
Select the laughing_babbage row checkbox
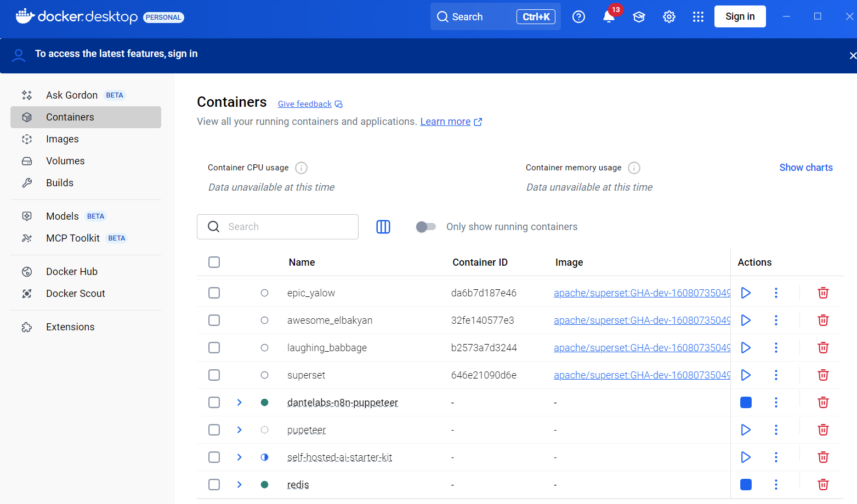tap(214, 348)
